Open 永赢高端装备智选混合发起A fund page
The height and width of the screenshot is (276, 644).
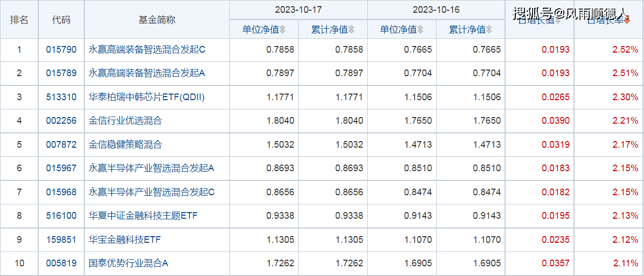click(x=147, y=73)
